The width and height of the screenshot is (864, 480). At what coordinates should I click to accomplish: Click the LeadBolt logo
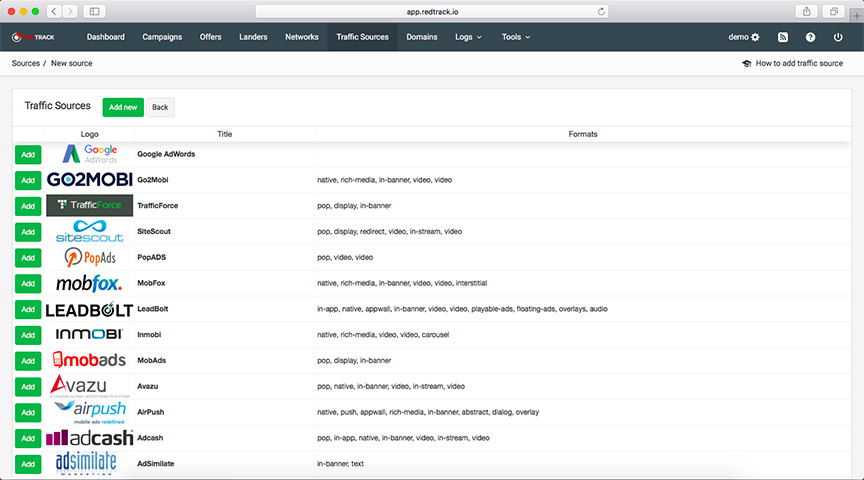[x=89, y=309]
